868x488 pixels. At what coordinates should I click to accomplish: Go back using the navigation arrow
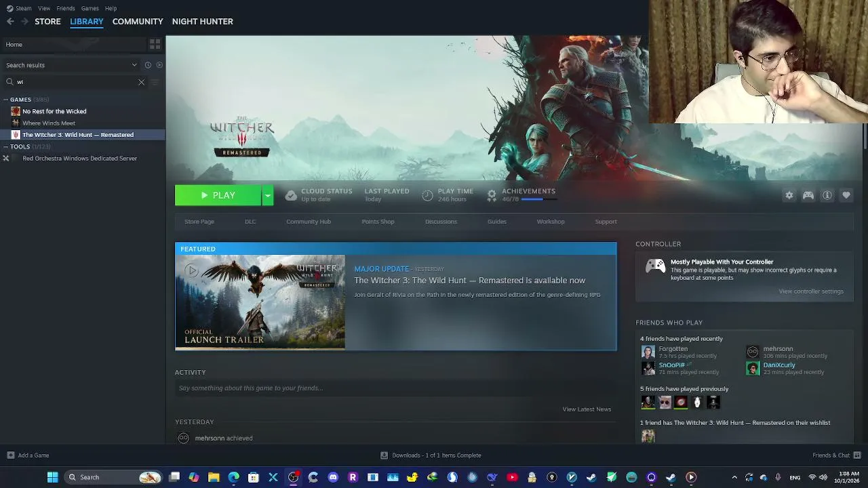(10, 21)
